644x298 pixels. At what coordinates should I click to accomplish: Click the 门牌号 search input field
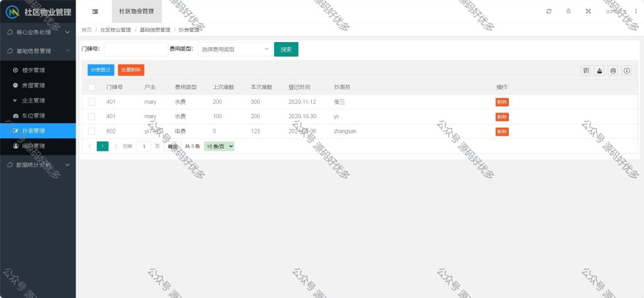pos(136,49)
